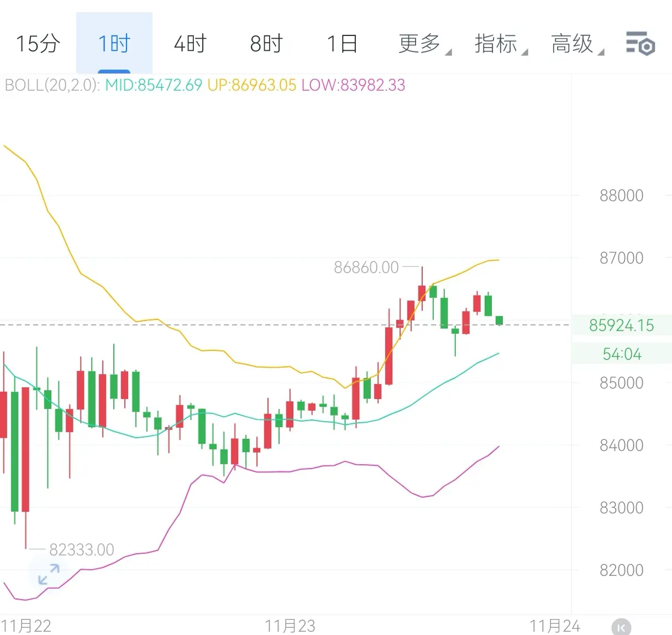The image size is (672, 635).
Task: Tap the fullscreen expand arrows icon
Action: 49,574
